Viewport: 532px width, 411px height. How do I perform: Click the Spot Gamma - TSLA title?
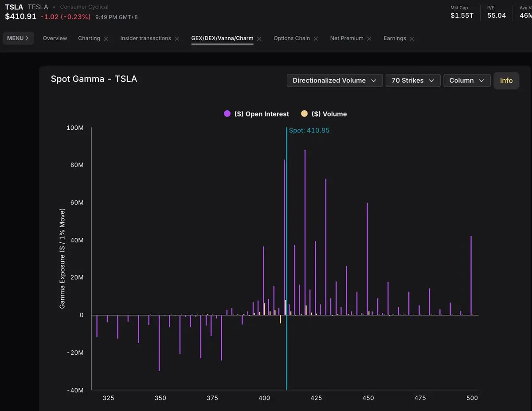94,79
